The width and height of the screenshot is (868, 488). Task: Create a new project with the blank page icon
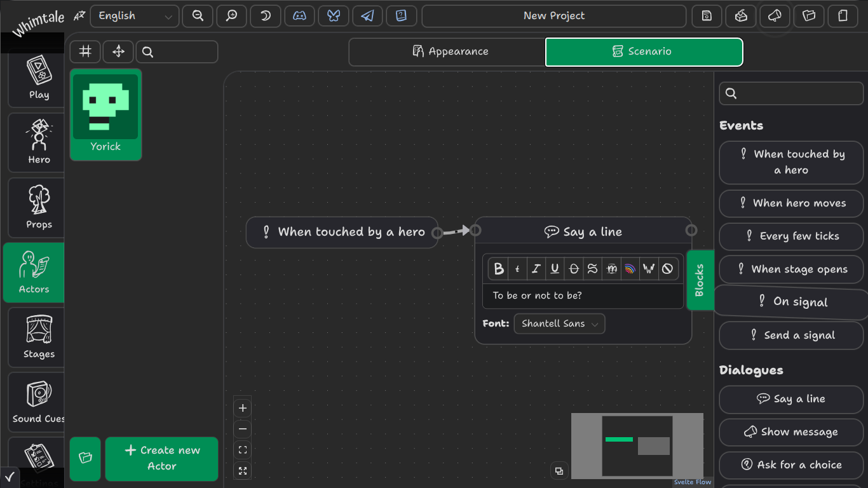[843, 16]
